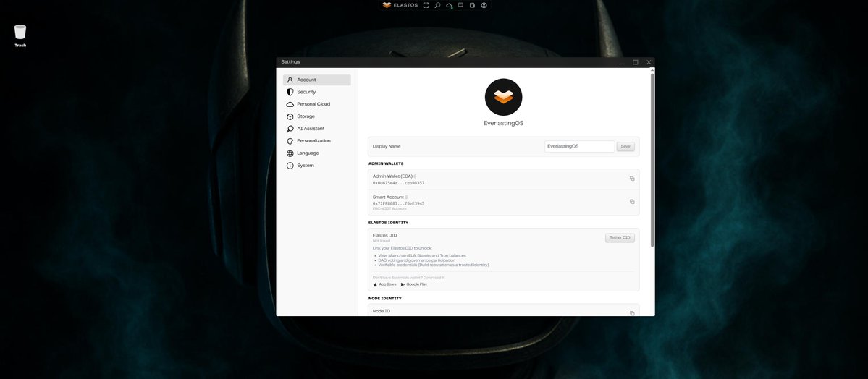Image resolution: width=868 pixels, height=379 pixels.
Task: Focus the Display Name input field
Action: tap(580, 147)
